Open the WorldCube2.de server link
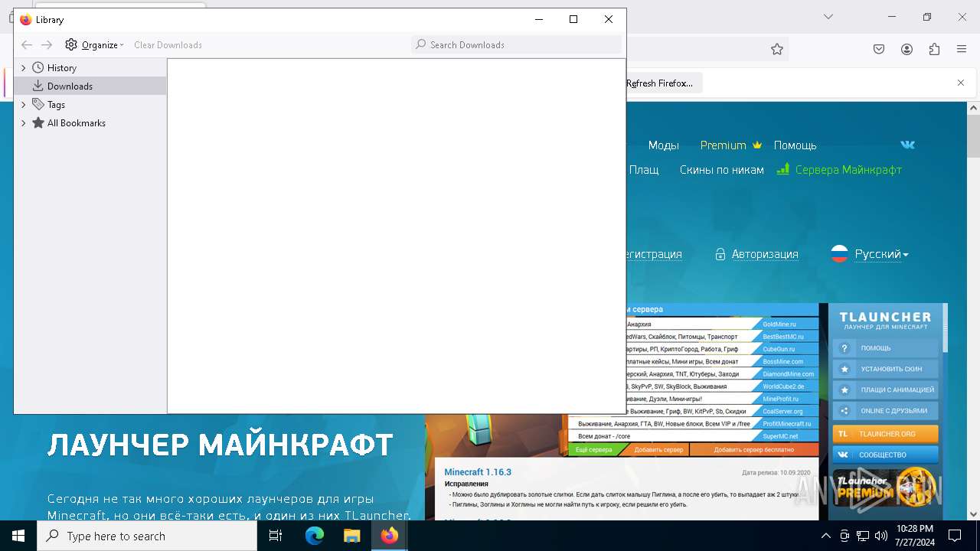This screenshot has width=980, height=551. [x=783, y=386]
